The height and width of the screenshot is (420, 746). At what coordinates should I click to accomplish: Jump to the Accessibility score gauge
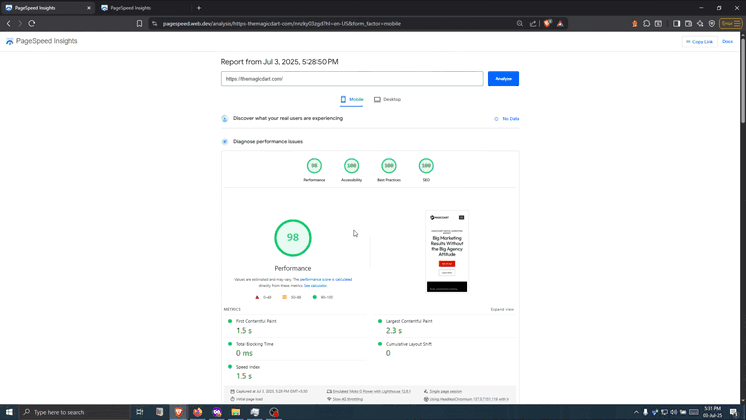click(x=351, y=166)
